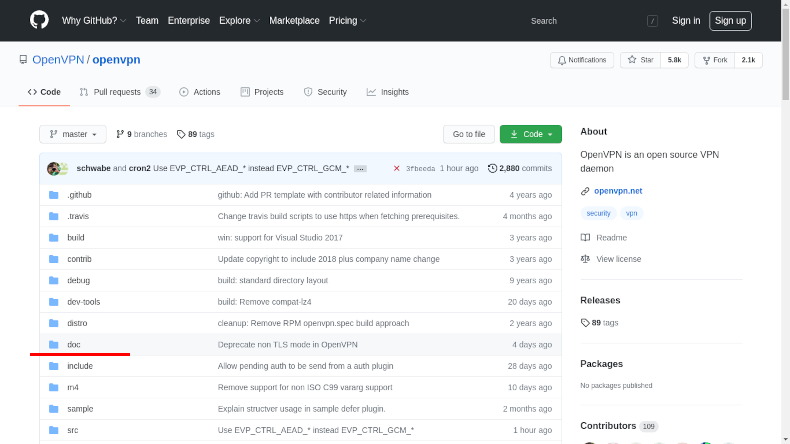The height and width of the screenshot is (444, 790).
Task: Click the debug folder icon
Action: point(53,280)
